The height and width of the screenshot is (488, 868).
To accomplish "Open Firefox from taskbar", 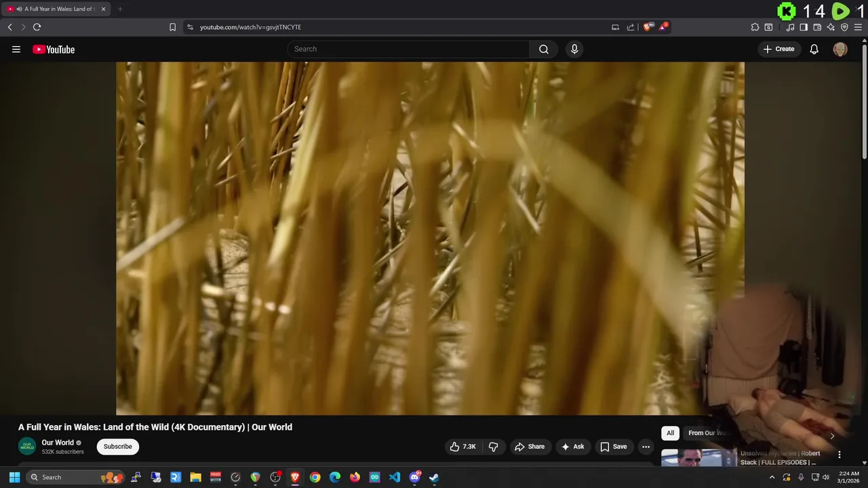I will click(x=355, y=477).
